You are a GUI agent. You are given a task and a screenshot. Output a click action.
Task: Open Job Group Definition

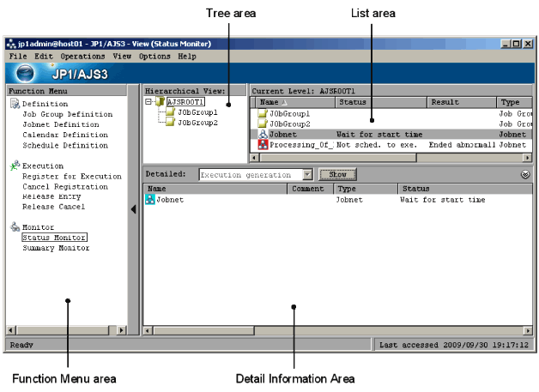click(x=67, y=114)
